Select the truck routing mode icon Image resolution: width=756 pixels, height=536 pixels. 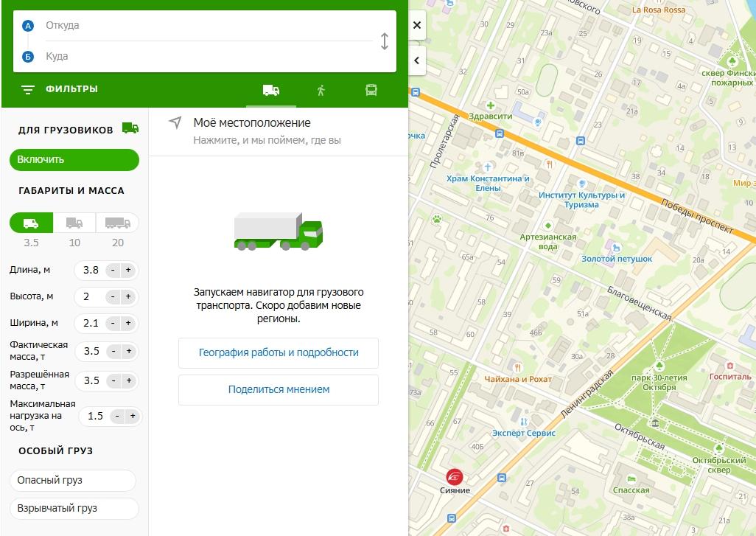click(x=271, y=90)
